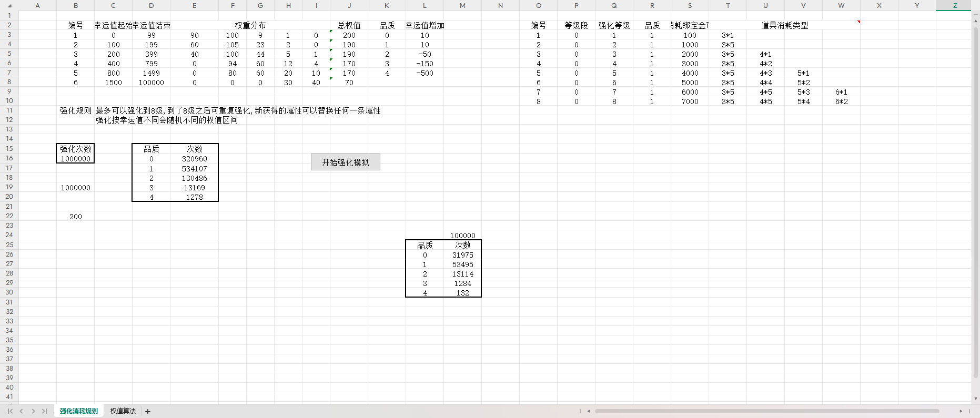The height and width of the screenshot is (418, 980).
Task: Select the 强化消耗规划 sheet tab
Action: pos(79,411)
